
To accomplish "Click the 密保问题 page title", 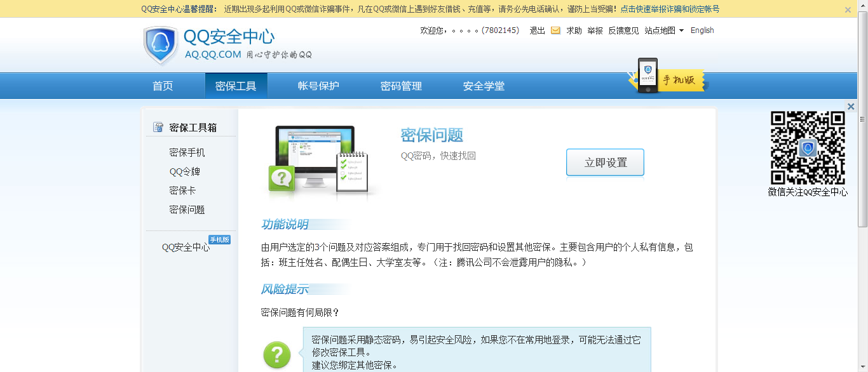I will (432, 135).
